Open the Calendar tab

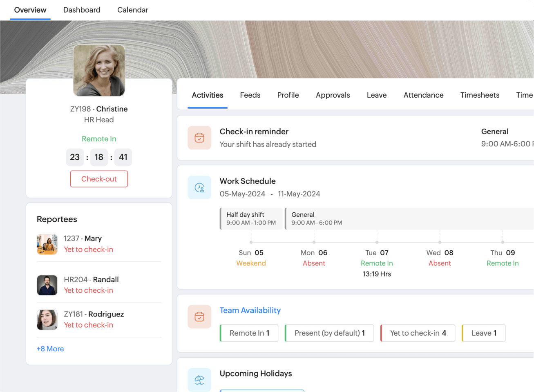pos(133,10)
